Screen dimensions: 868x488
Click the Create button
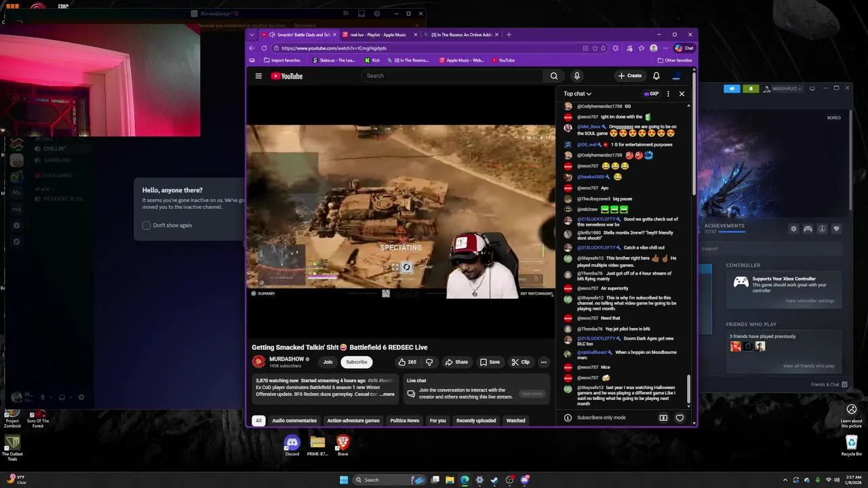[630, 76]
